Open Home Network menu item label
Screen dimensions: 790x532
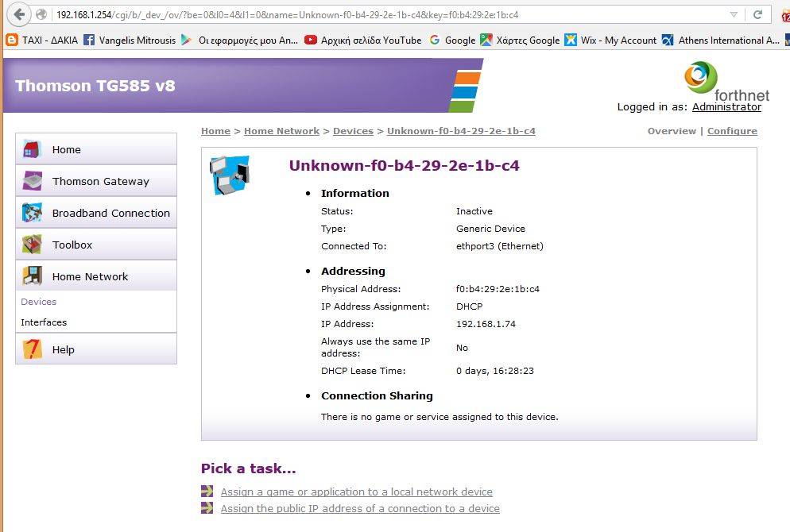90,276
